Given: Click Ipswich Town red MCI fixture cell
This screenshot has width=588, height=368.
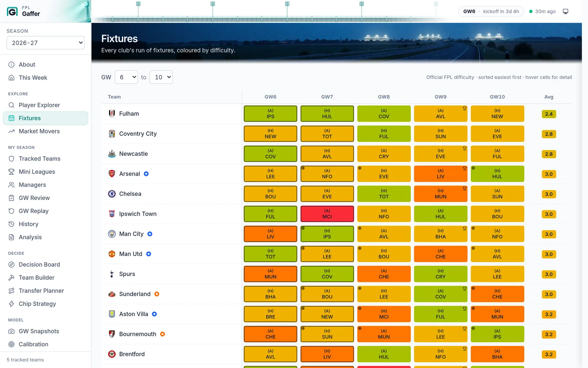Looking at the screenshot, I should click(x=327, y=214).
